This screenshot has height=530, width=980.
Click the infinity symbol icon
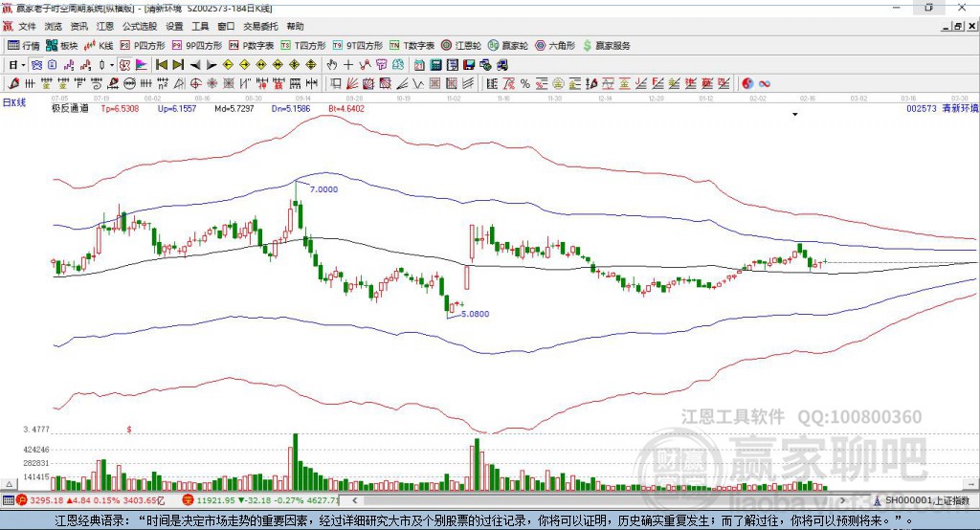[x=765, y=83]
